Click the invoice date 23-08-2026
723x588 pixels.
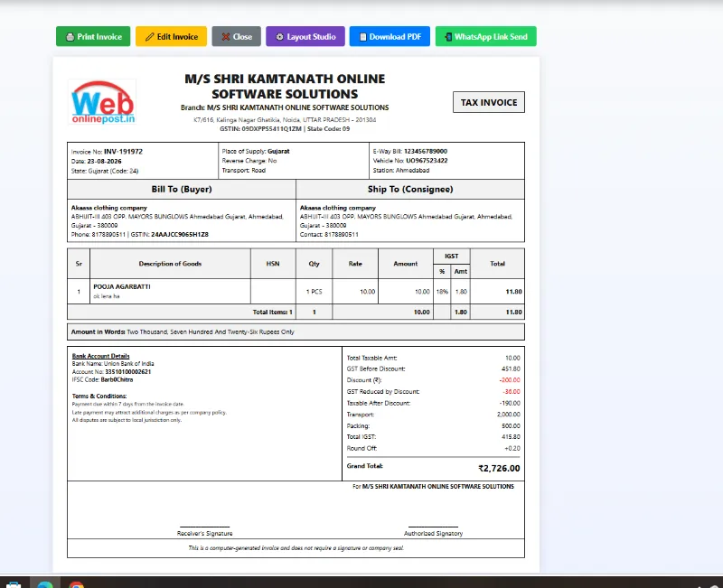click(x=104, y=162)
